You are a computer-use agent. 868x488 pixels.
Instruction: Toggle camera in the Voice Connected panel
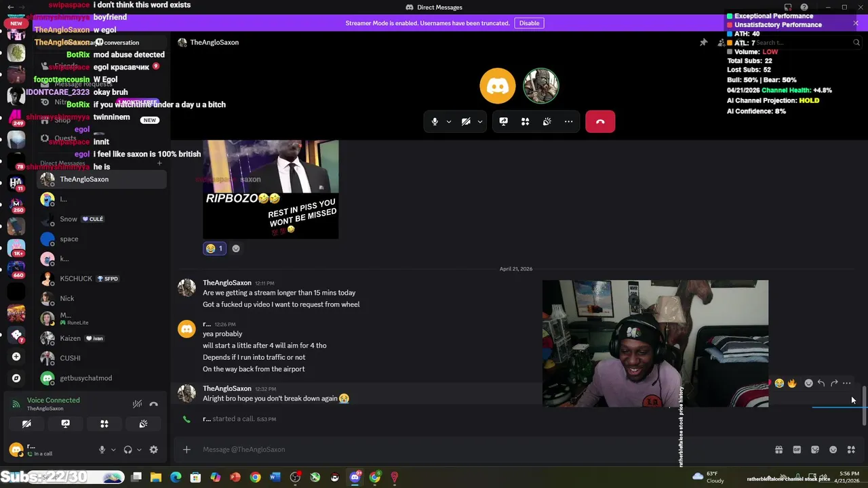point(26,424)
